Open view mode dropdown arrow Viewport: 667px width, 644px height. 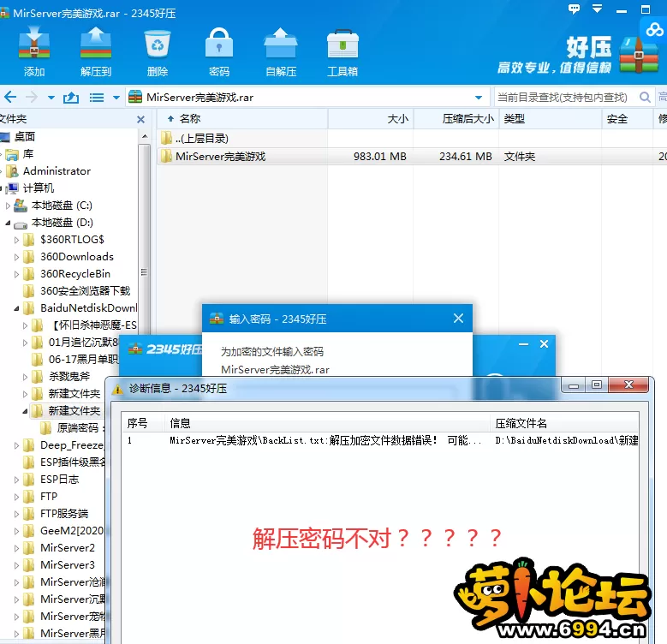116,98
